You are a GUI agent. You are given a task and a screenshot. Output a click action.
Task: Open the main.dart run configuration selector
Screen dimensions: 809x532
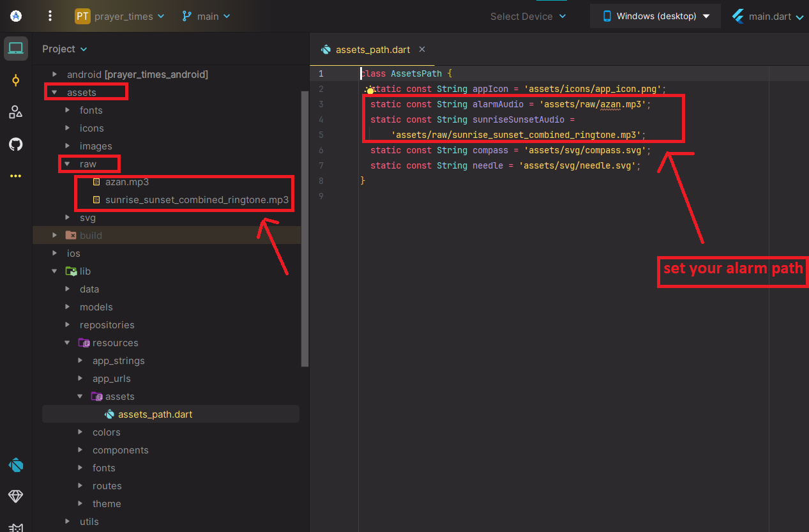[x=771, y=17]
